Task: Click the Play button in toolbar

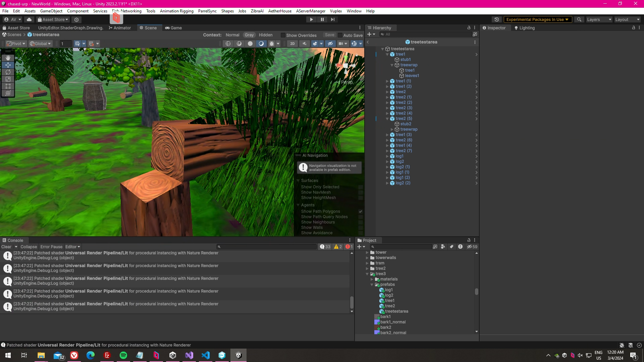Action: pos(311,19)
